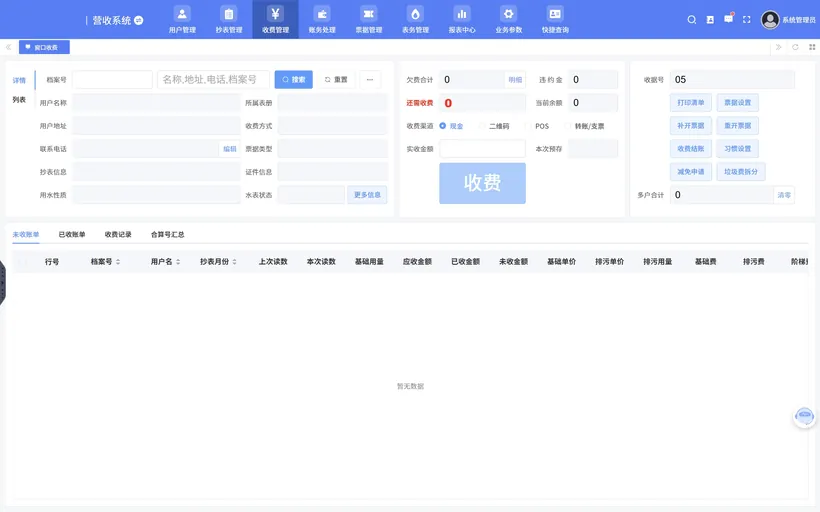Viewport: 820px width, 512px height.
Task: Switch to 已收账单 tab
Action: [72, 234]
